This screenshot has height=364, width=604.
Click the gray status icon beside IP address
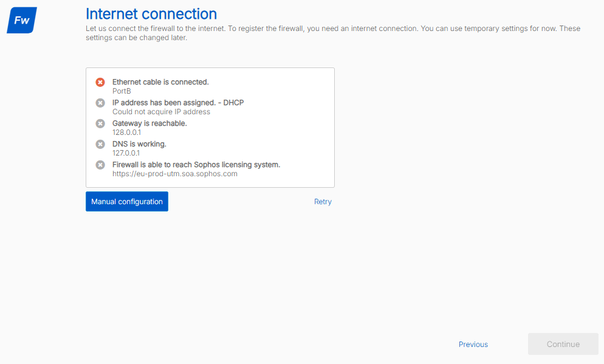pyautogui.click(x=100, y=103)
